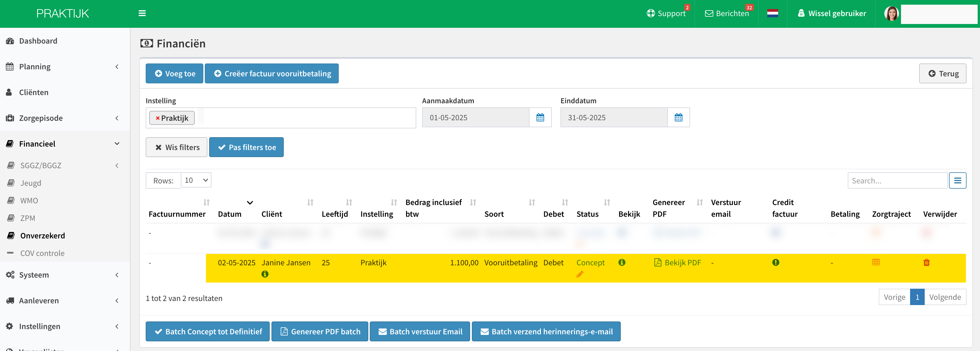Delete Janine Jansen invoice with trash icon
This screenshot has height=351, width=980.
[926, 262]
